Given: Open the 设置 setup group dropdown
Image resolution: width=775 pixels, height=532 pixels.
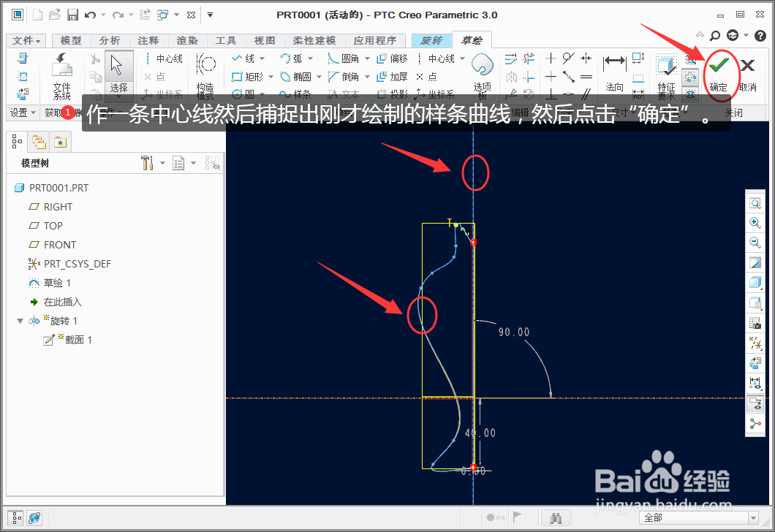Looking at the screenshot, I should coord(23,113).
